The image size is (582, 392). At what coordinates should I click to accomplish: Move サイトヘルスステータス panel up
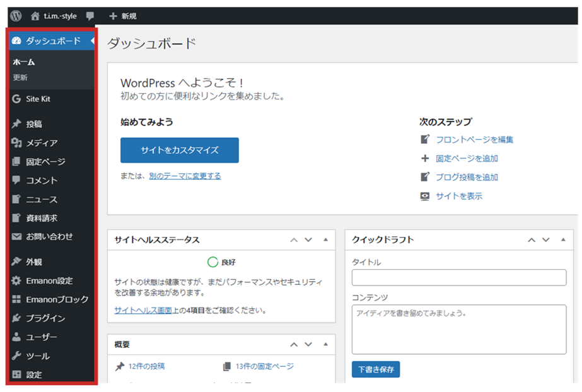[294, 240]
